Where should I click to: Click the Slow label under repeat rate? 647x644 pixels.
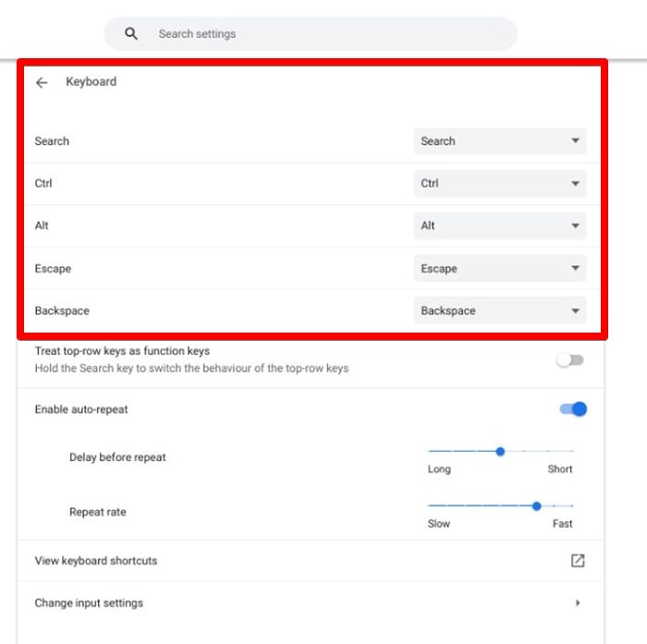pyautogui.click(x=439, y=524)
